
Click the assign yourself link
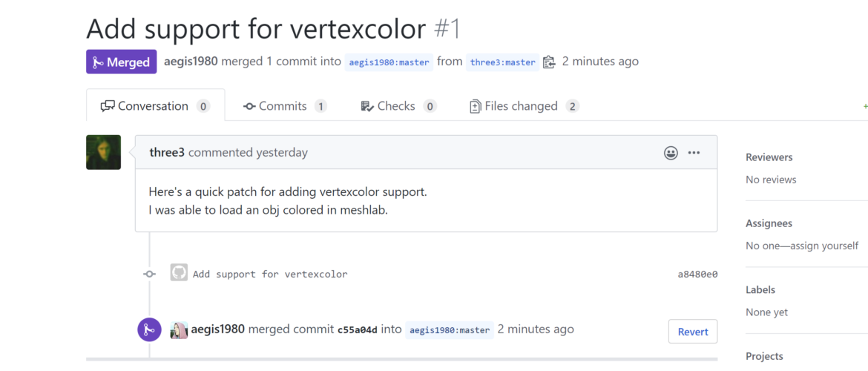pos(824,246)
